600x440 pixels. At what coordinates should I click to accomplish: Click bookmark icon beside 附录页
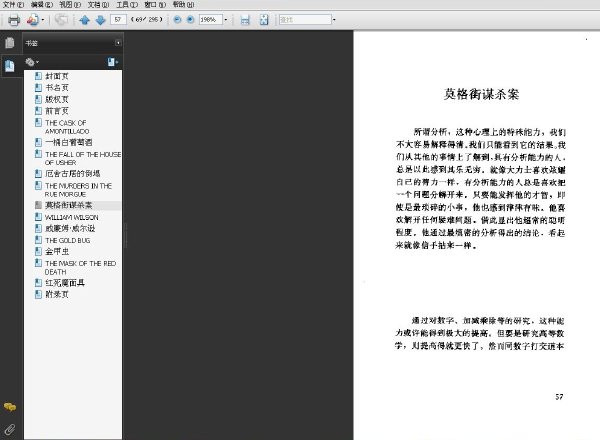click(38, 294)
